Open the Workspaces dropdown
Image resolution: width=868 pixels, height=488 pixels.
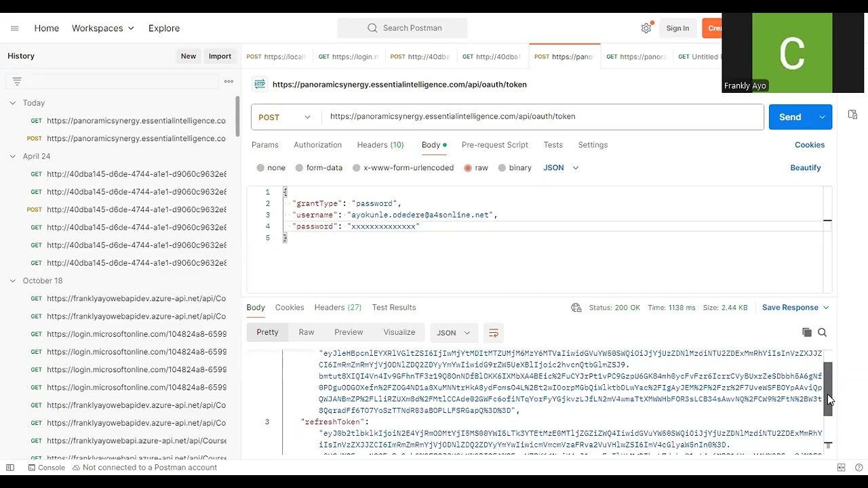103,28
